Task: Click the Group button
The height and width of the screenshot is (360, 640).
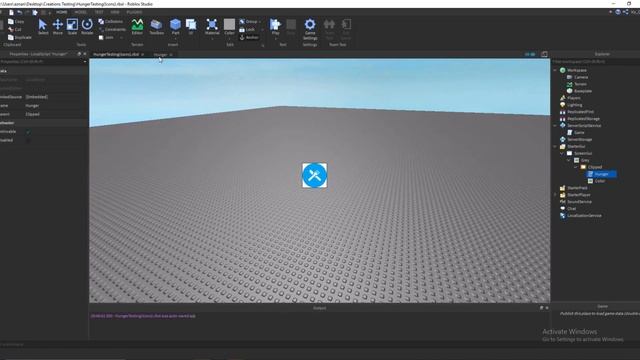Action: pyautogui.click(x=249, y=21)
